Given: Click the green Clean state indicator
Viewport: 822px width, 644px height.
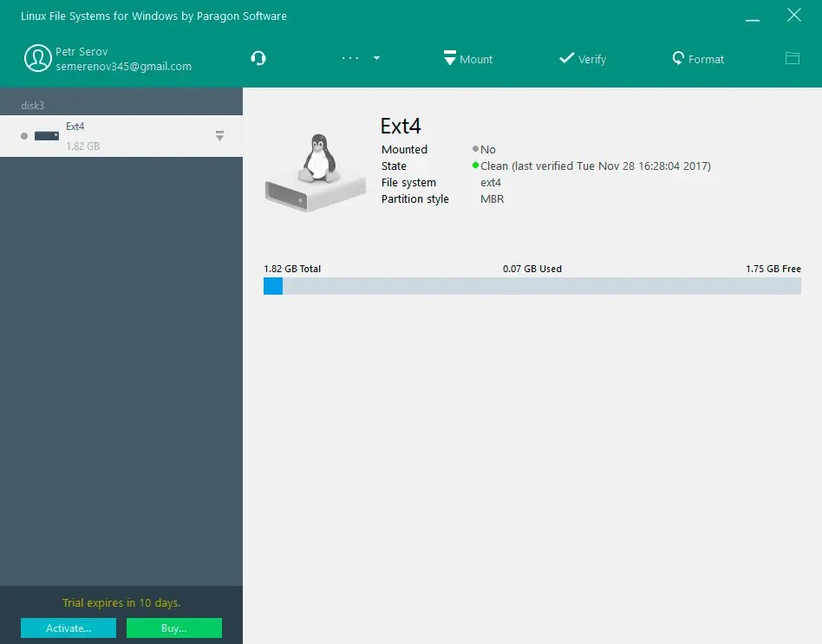Looking at the screenshot, I should [x=477, y=166].
